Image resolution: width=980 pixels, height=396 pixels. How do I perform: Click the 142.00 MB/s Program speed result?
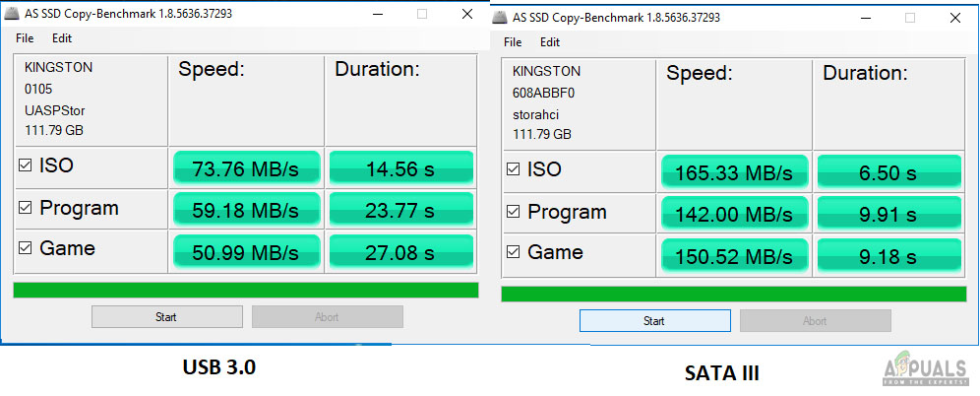pyautogui.click(x=734, y=214)
